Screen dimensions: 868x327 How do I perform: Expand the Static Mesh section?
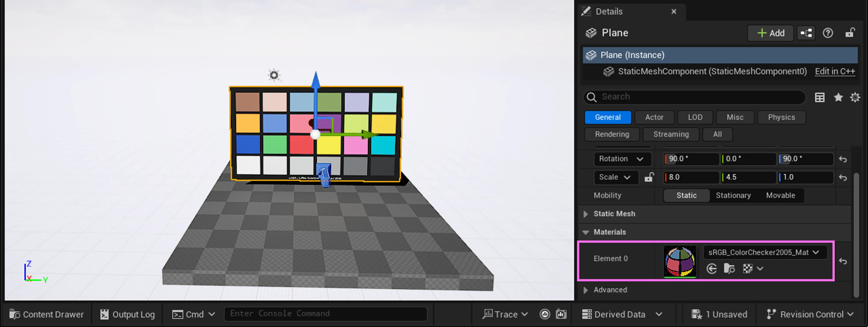point(586,214)
